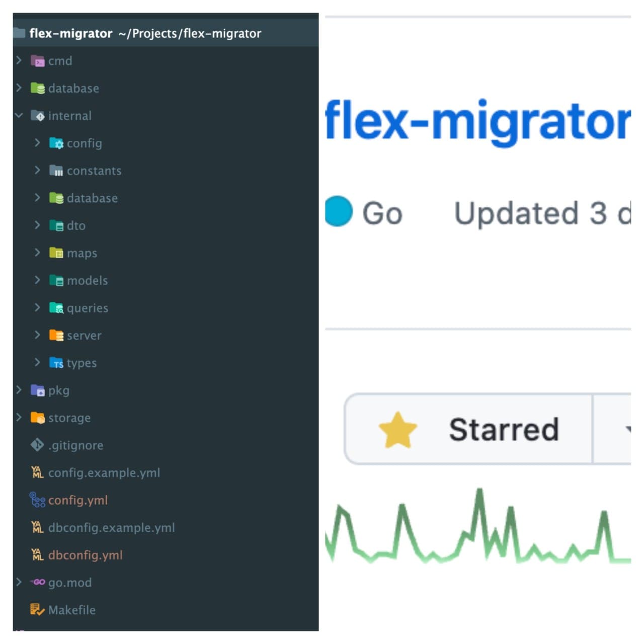Select the dbconfig.example.yml file name
The height and width of the screenshot is (644, 644).
point(112,528)
